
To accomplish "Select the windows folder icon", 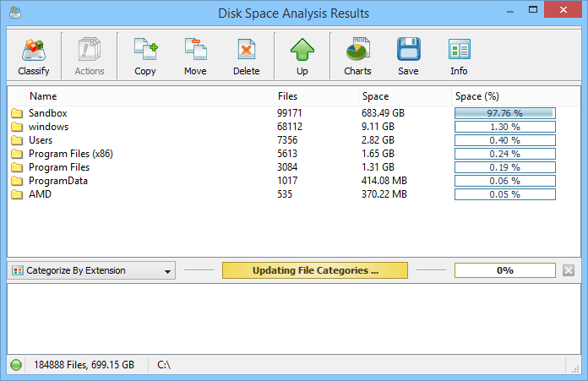I will (x=17, y=127).
